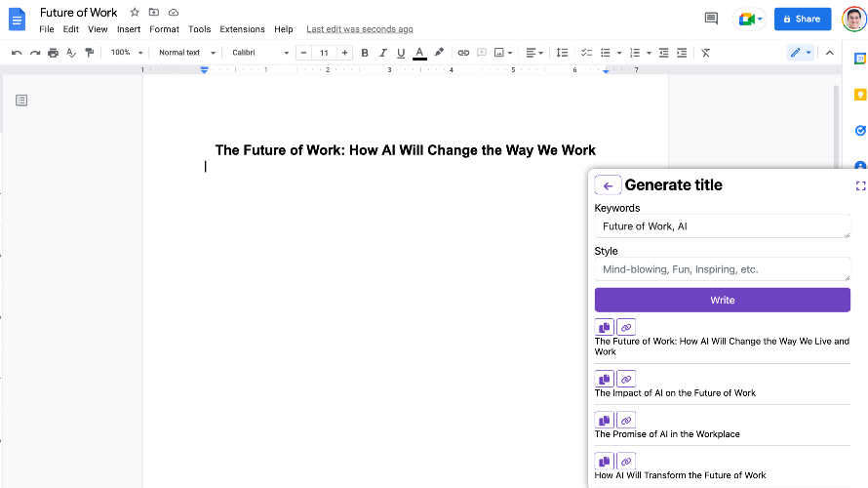Open the Normal text style dropdown
This screenshot has height=488, width=868.
186,53
